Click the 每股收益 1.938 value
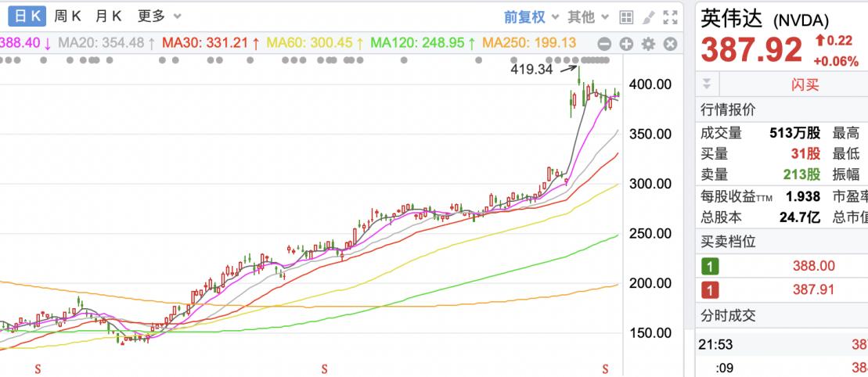 pyautogui.click(x=803, y=196)
